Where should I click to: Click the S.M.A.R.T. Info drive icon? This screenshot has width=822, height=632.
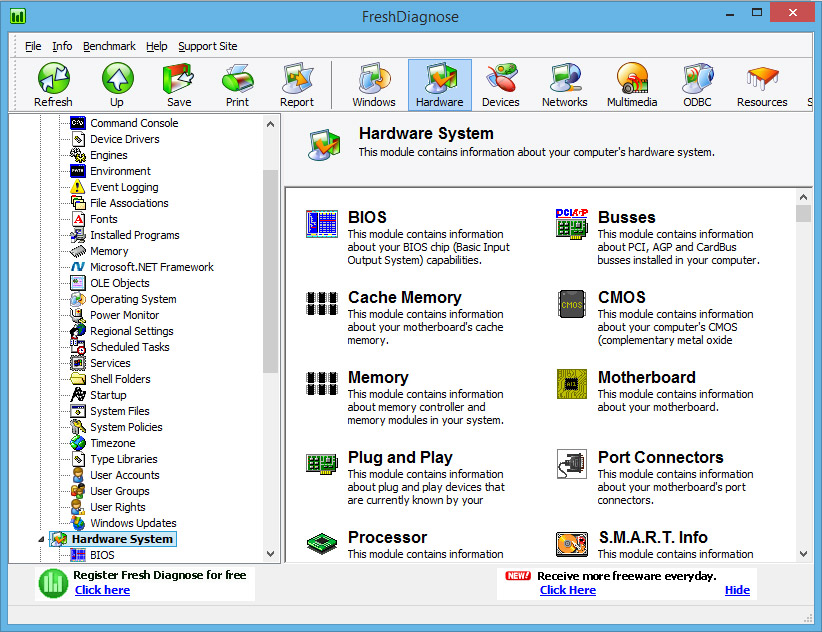pyautogui.click(x=571, y=544)
